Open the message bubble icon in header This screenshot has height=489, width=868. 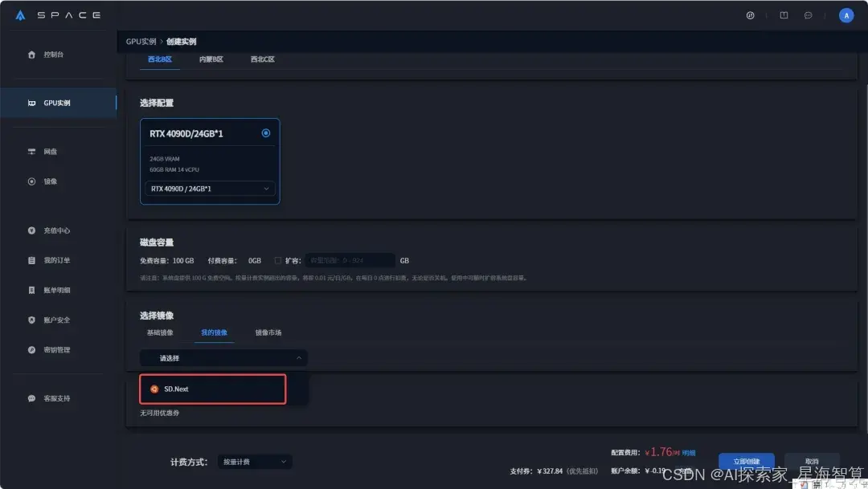click(809, 15)
